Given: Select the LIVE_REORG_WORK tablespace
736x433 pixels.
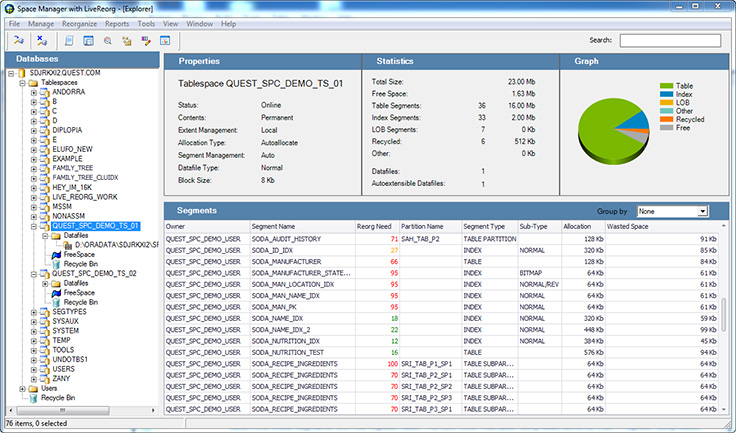Looking at the screenshot, I should [x=85, y=197].
